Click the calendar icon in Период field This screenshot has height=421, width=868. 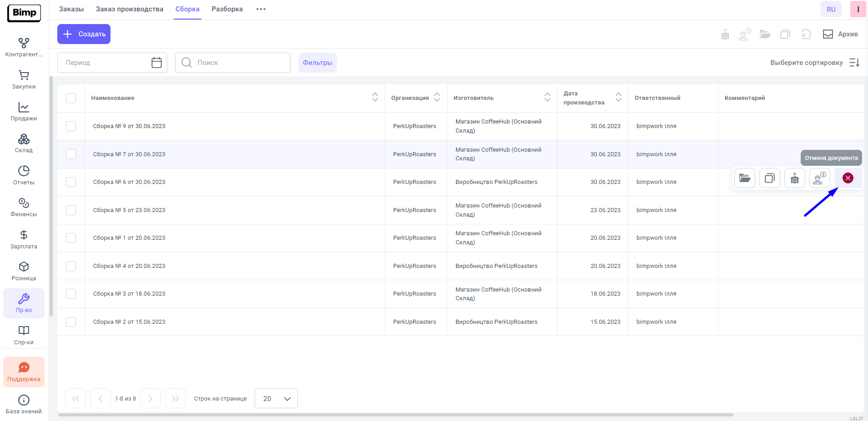coord(156,63)
